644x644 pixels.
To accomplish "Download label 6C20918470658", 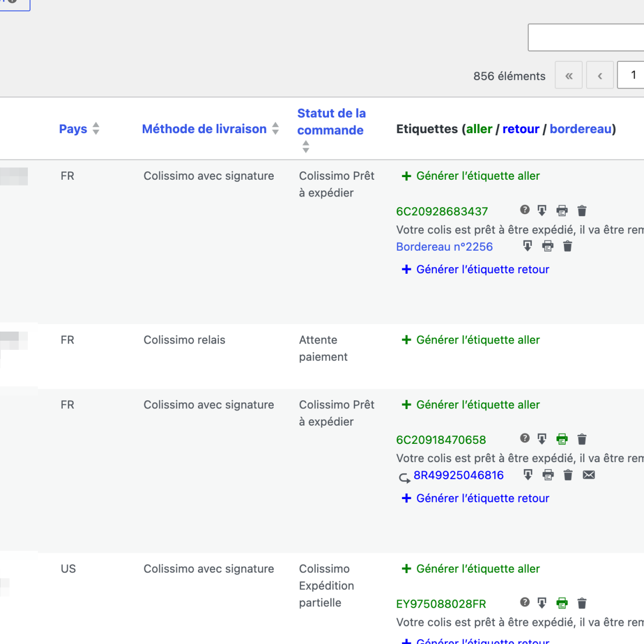I will [542, 439].
